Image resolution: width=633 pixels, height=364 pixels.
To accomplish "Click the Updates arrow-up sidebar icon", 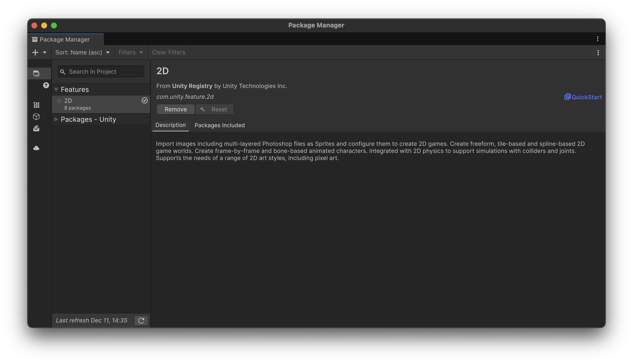I will point(46,85).
